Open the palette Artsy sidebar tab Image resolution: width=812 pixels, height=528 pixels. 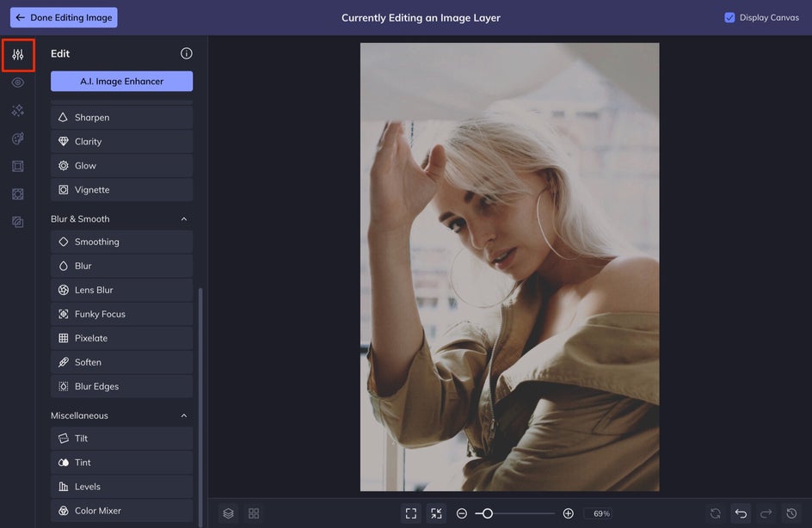click(17, 138)
